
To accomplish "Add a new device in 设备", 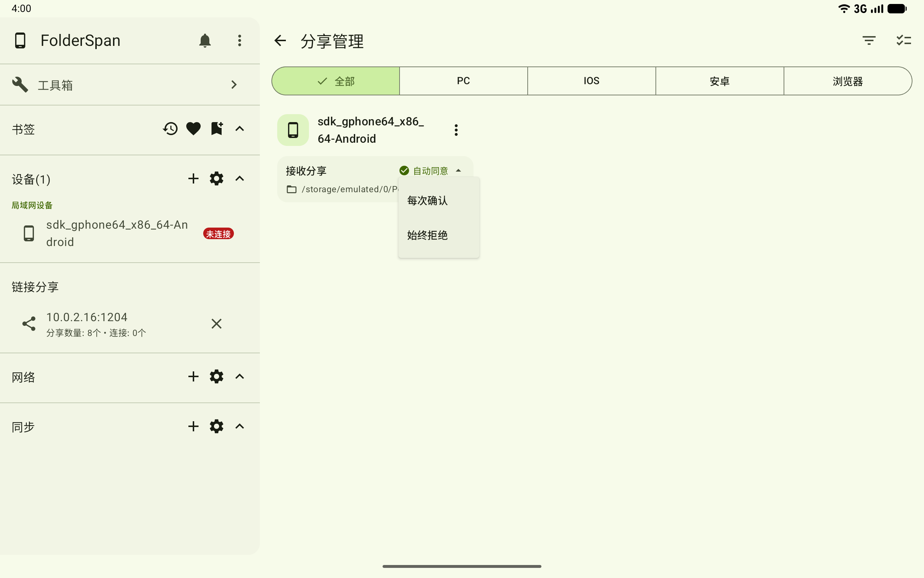I will pos(193,178).
